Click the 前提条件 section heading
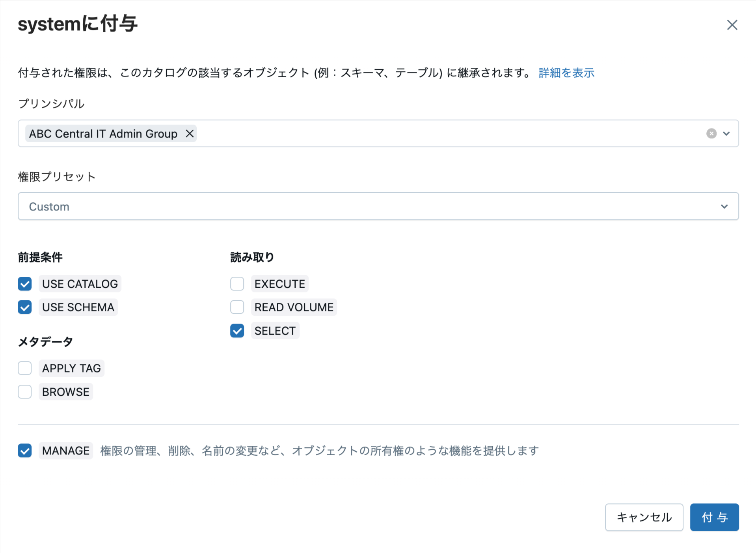This screenshot has height=553, width=756. coord(40,257)
